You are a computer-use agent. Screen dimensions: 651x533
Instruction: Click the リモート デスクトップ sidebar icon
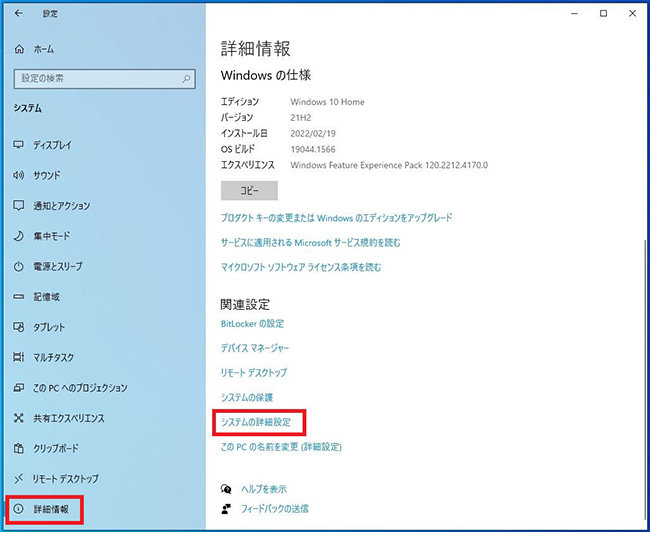19,479
